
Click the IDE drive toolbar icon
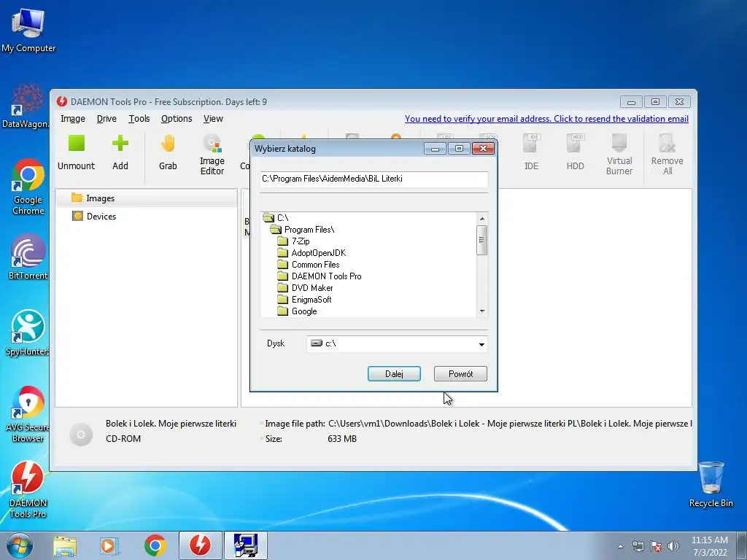[531, 153]
